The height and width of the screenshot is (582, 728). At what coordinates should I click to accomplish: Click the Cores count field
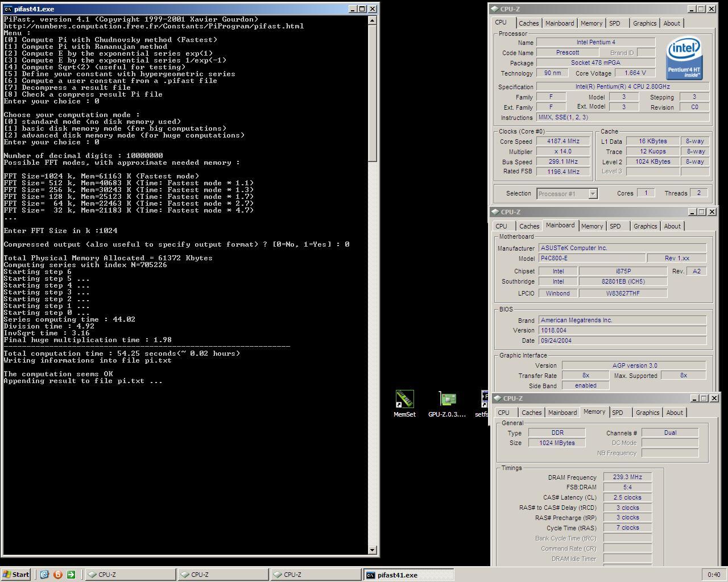pos(646,193)
